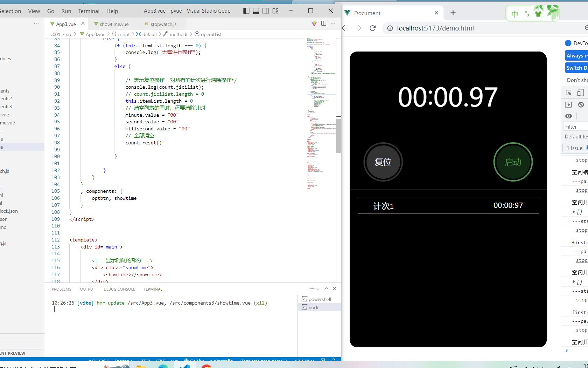Show the OUTPUT panel tab
The height and width of the screenshot is (368, 588).
pyautogui.click(x=87, y=289)
